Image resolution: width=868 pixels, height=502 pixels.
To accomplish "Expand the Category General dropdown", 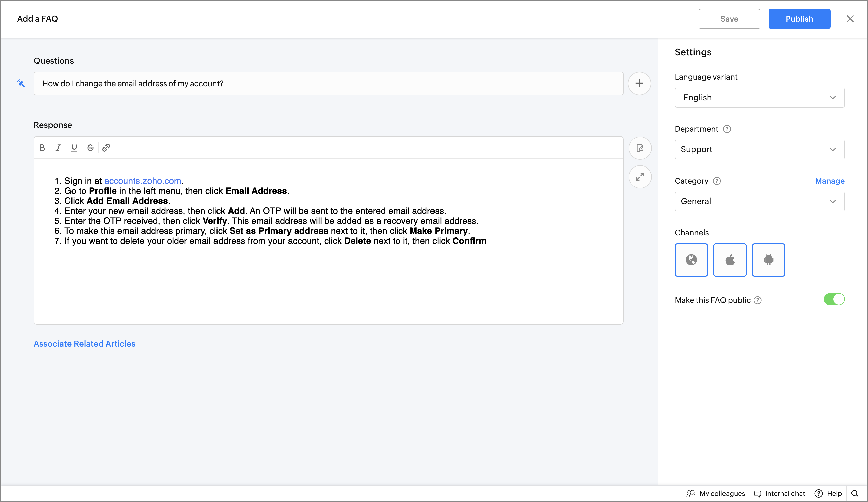I will 759,201.
